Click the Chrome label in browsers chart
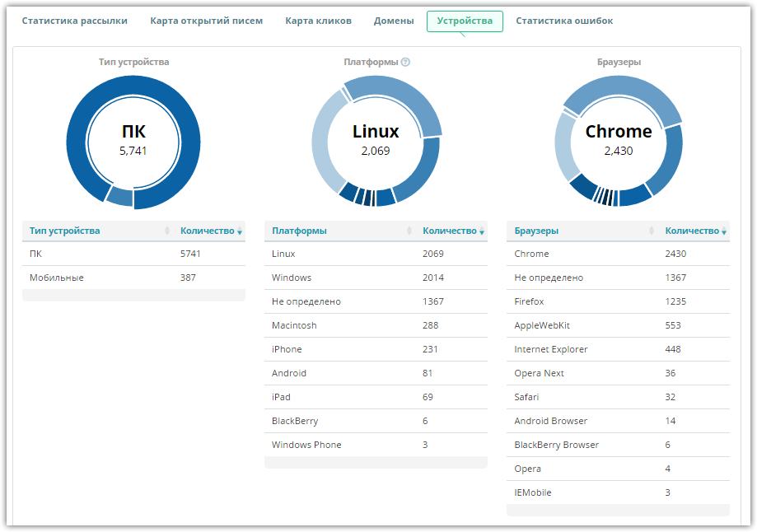The height and width of the screenshot is (532, 757). pyautogui.click(x=618, y=132)
